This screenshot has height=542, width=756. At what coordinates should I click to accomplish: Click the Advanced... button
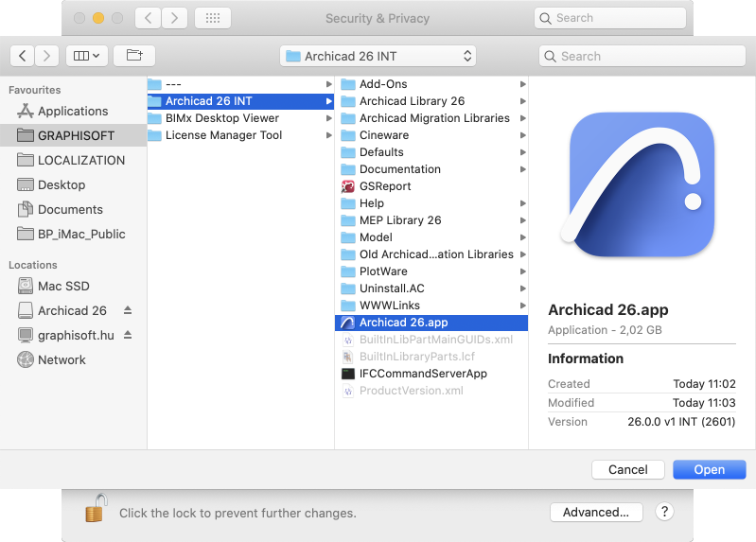[596, 512]
